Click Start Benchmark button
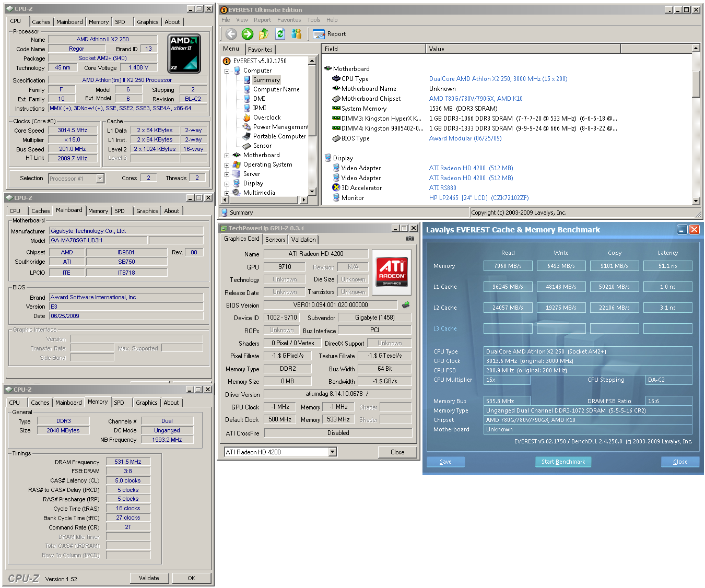 pyautogui.click(x=563, y=462)
